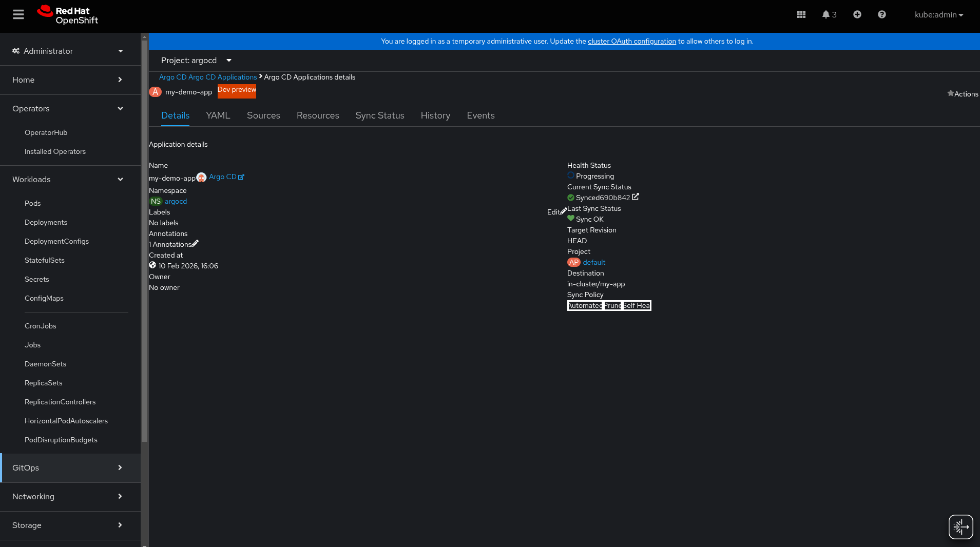Navigate to StatefulSets
Viewport: 980px width, 547px height.
pyautogui.click(x=45, y=260)
